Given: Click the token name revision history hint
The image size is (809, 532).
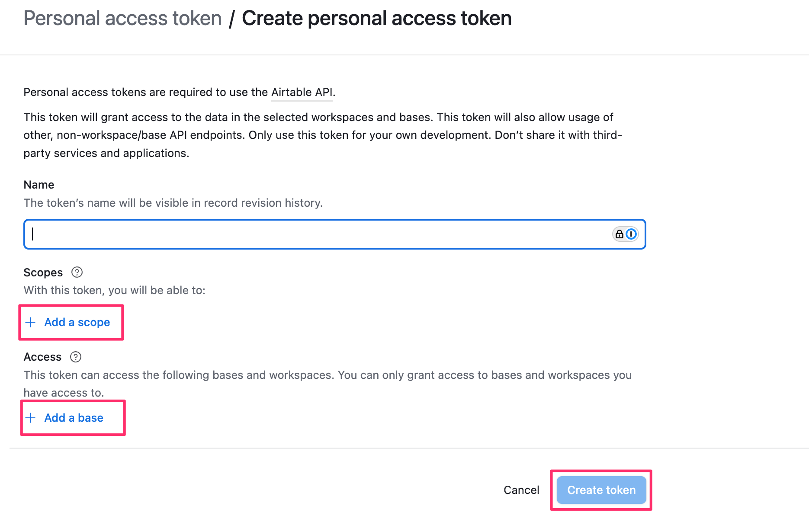Looking at the screenshot, I should (173, 203).
